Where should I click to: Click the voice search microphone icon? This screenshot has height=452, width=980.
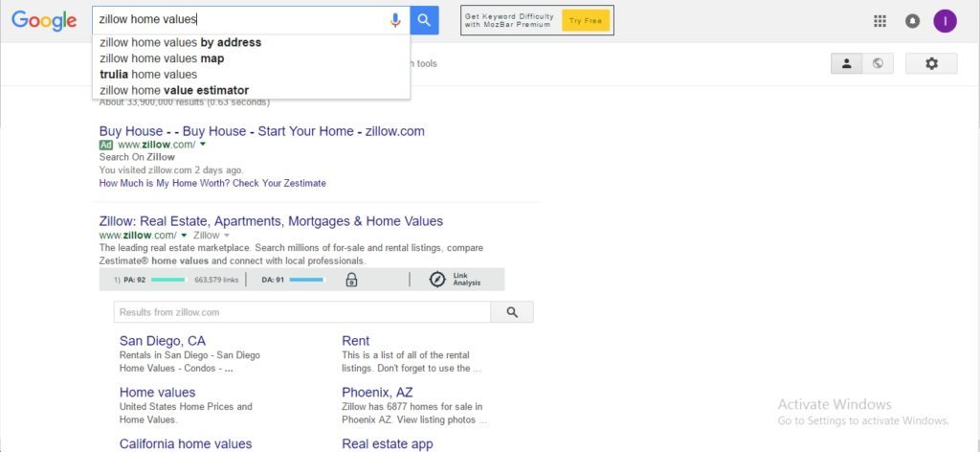coord(395,20)
